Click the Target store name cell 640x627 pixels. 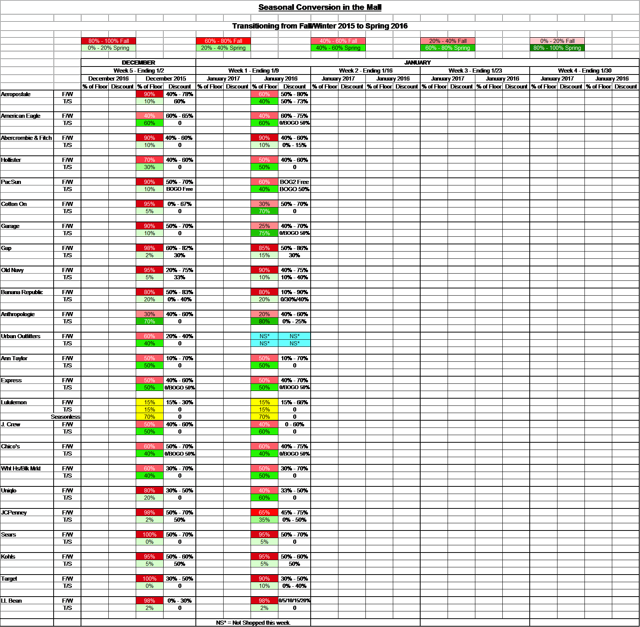coord(27,579)
